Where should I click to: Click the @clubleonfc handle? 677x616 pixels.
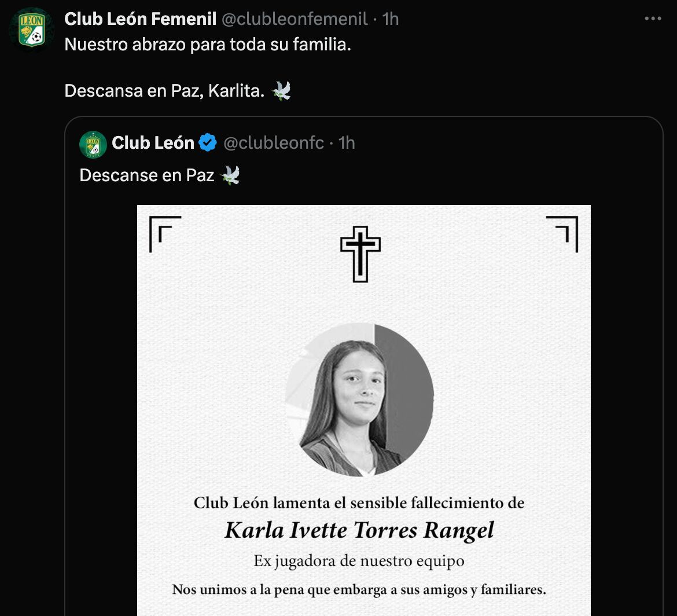point(273,143)
